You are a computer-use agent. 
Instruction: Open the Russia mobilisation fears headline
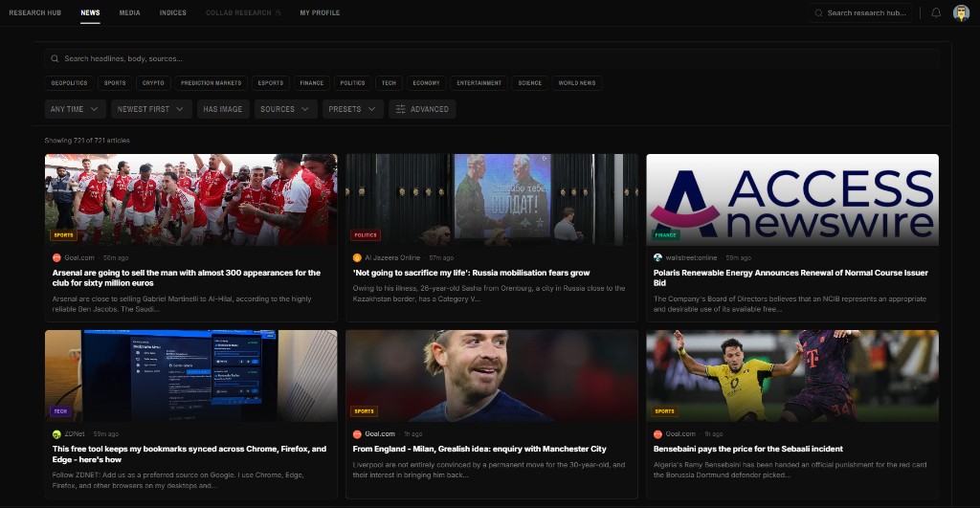[x=471, y=273]
